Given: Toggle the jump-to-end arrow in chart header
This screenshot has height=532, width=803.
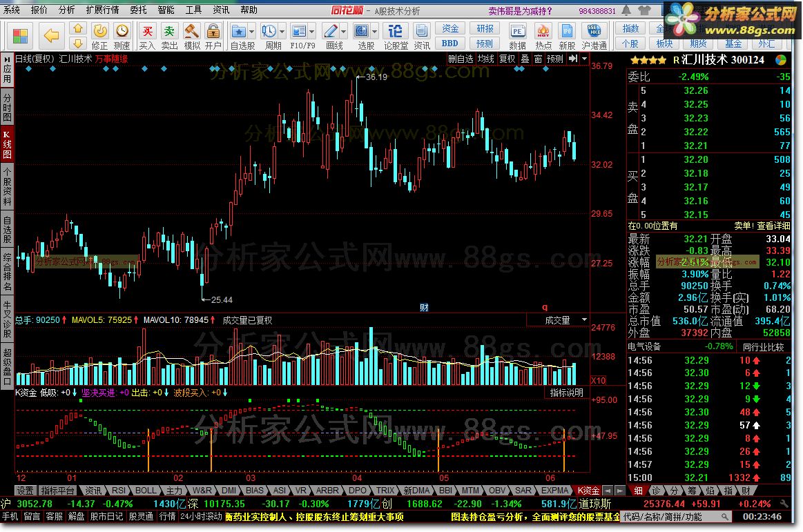Looking at the screenshot, I should tap(573, 59).
